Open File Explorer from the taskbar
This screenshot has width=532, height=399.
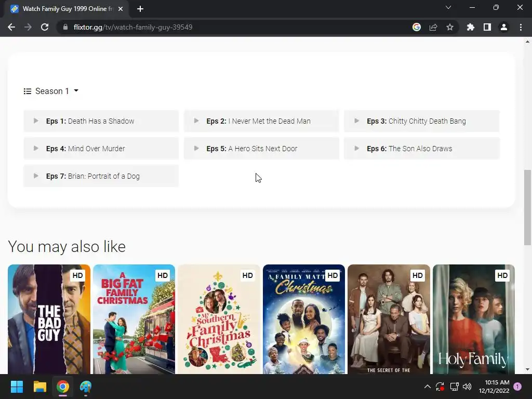coord(39,387)
